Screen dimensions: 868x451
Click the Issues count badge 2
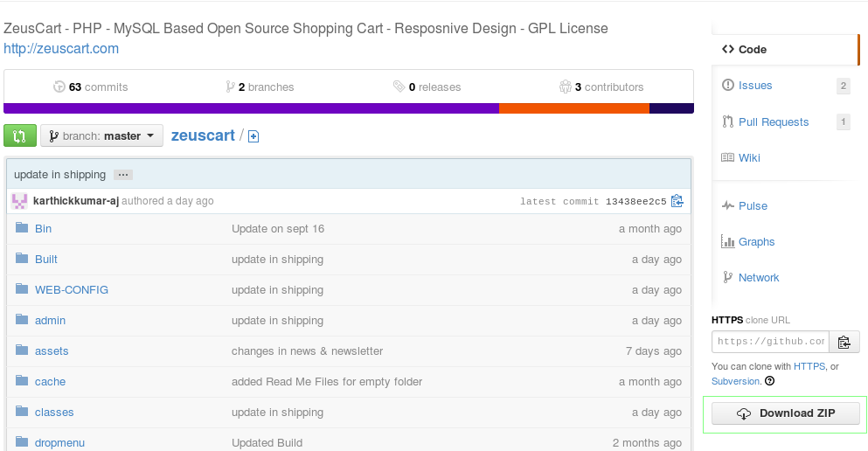(844, 86)
